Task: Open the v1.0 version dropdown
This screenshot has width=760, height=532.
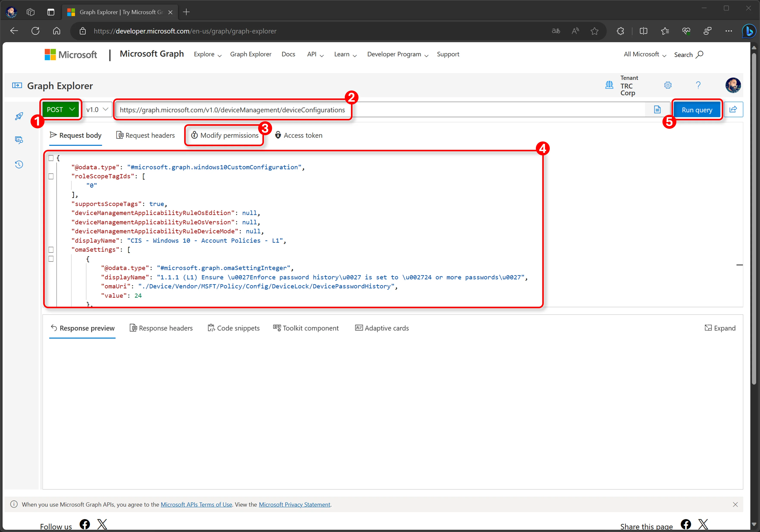Action: [x=97, y=109]
